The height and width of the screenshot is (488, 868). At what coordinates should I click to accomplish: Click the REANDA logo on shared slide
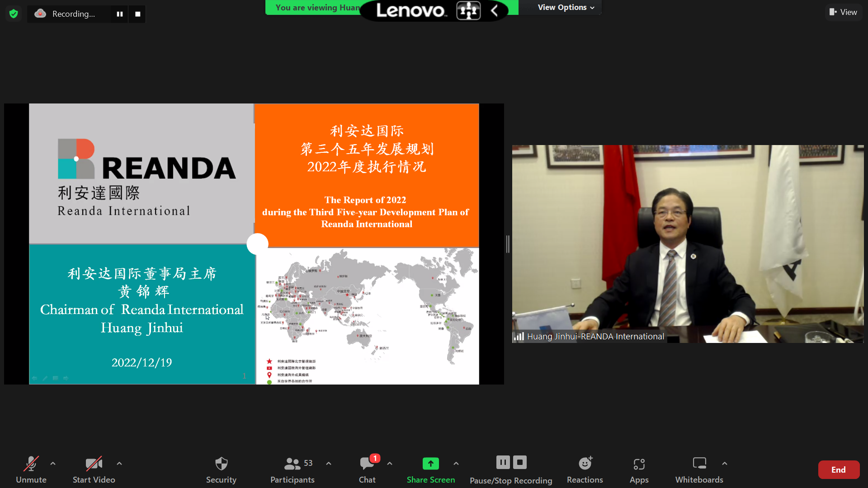coord(146,159)
